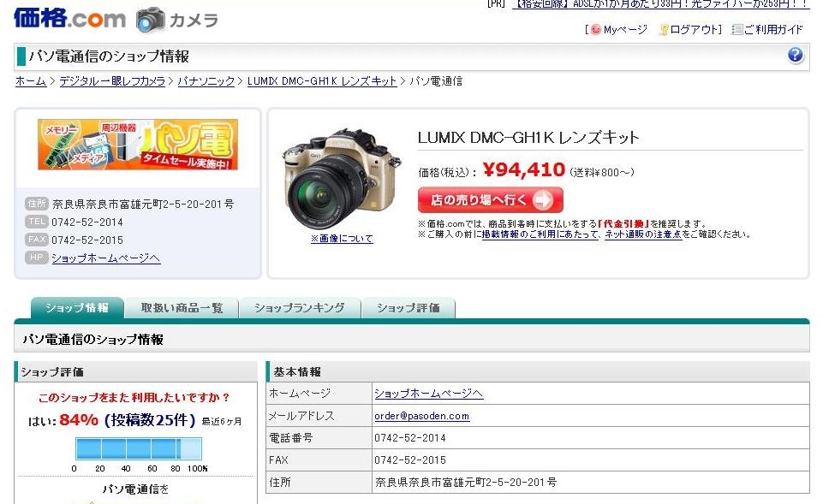Screen dimensions: 829x504
Task: Click the 0742-52-2014 number in 基本情報 table
Action: [410, 438]
